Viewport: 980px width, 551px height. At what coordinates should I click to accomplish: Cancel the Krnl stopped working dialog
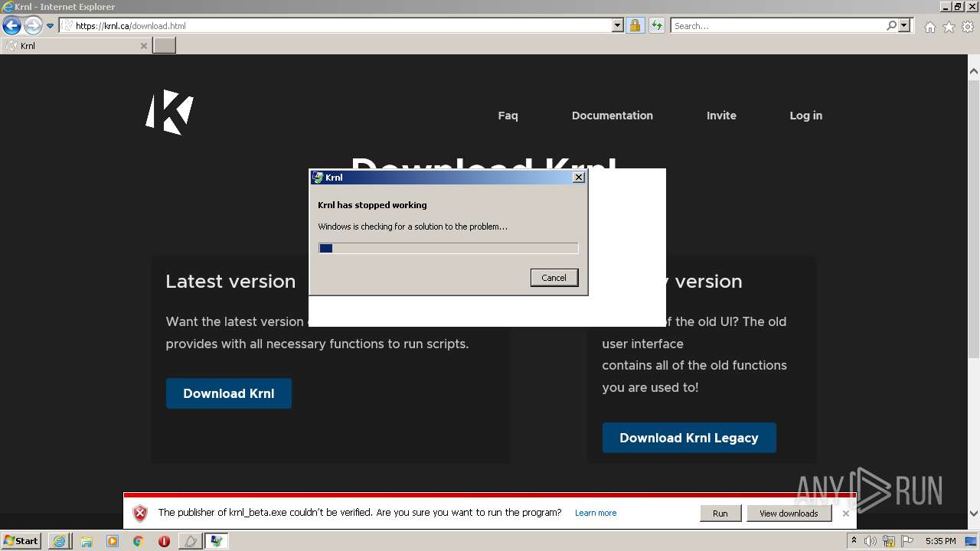[x=554, y=278]
